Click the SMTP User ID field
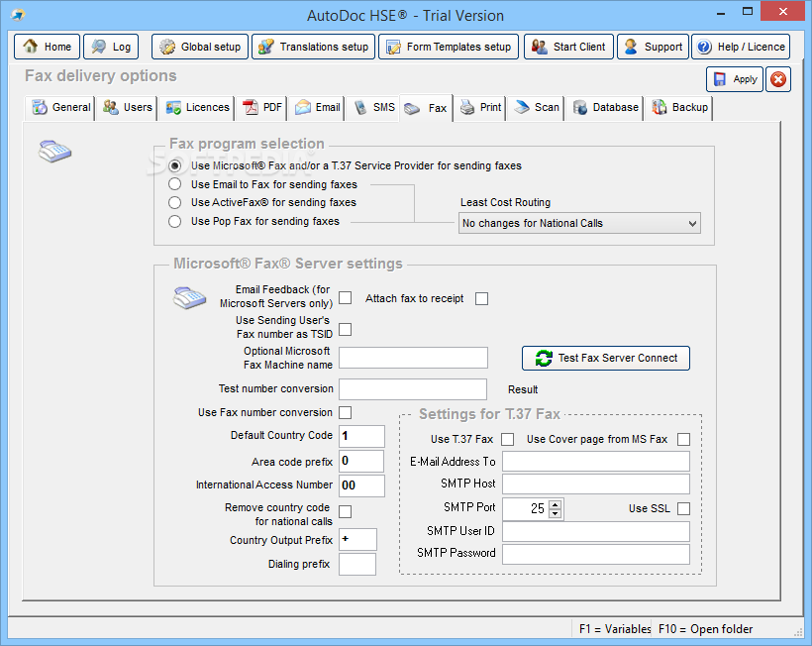Viewport: 812px width, 646px height. click(x=596, y=531)
